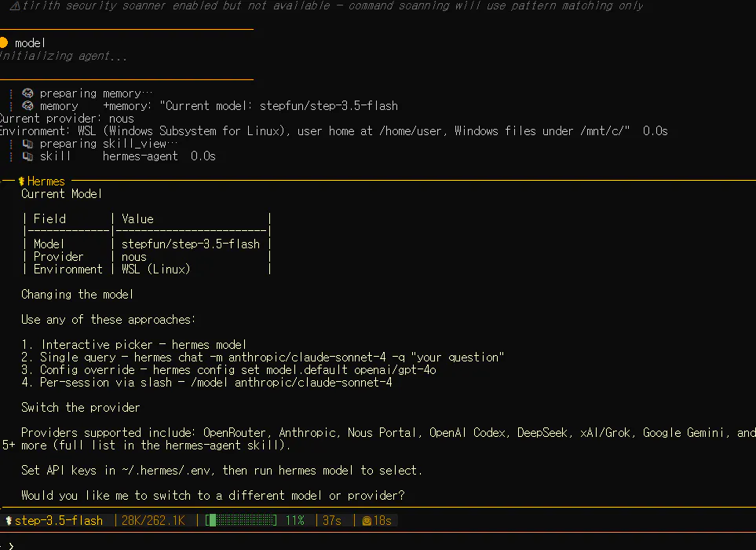Click the 'Hermes' header label
Image resolution: width=756 pixels, height=550 pixels.
[46, 181]
